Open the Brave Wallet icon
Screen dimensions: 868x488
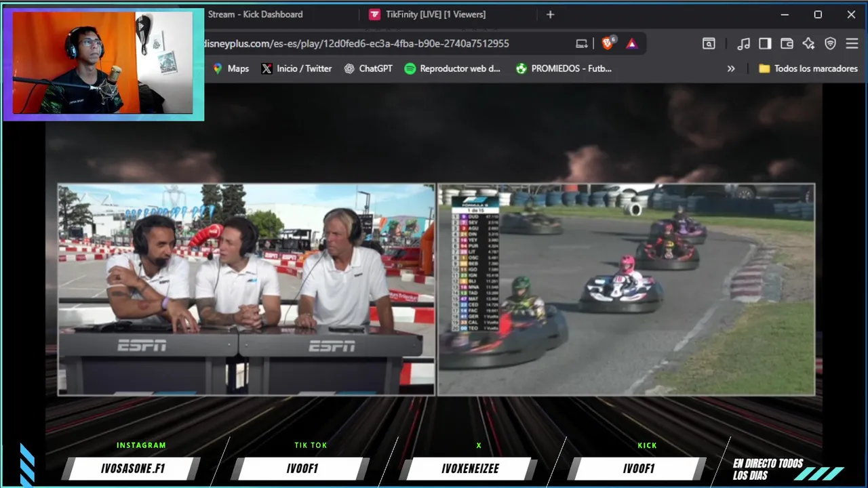(x=787, y=43)
